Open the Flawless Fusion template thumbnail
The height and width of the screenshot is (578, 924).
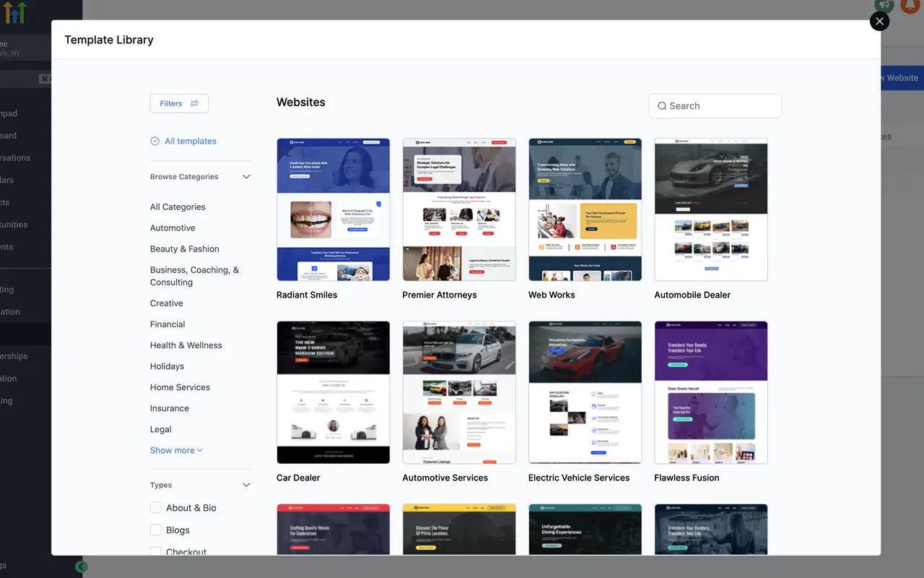(x=711, y=392)
